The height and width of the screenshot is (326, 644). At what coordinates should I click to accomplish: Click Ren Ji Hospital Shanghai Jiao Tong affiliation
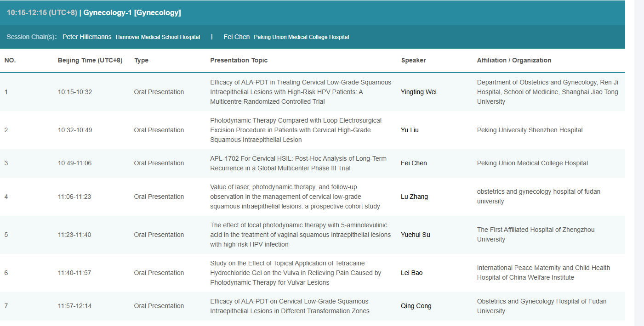[x=547, y=92]
